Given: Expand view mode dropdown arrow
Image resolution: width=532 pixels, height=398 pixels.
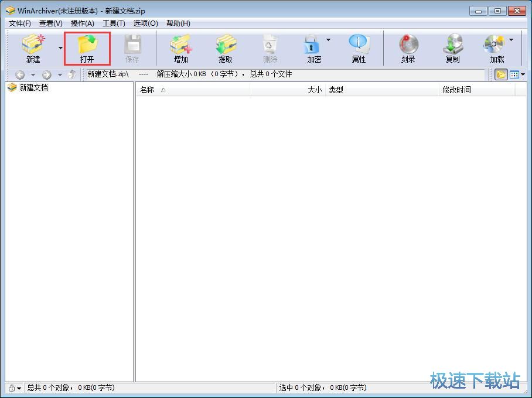Looking at the screenshot, I should (x=523, y=74).
